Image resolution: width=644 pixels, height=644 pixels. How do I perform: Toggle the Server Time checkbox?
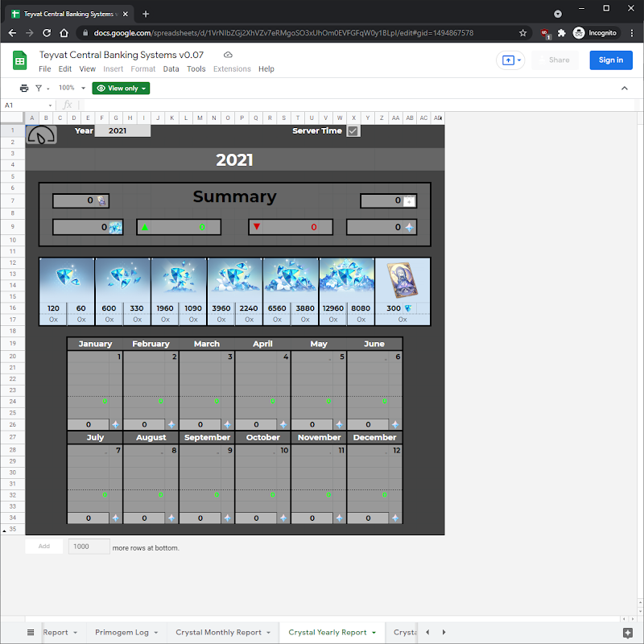[x=353, y=131]
